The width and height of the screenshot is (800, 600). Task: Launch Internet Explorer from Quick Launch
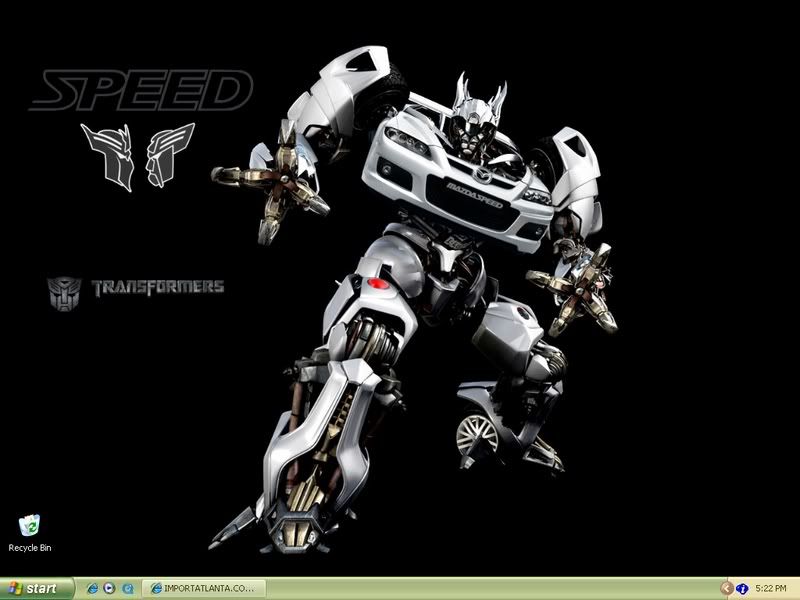click(x=93, y=588)
